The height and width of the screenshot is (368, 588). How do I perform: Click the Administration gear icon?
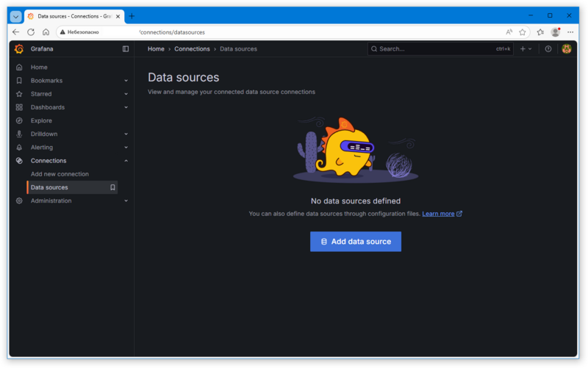19,201
